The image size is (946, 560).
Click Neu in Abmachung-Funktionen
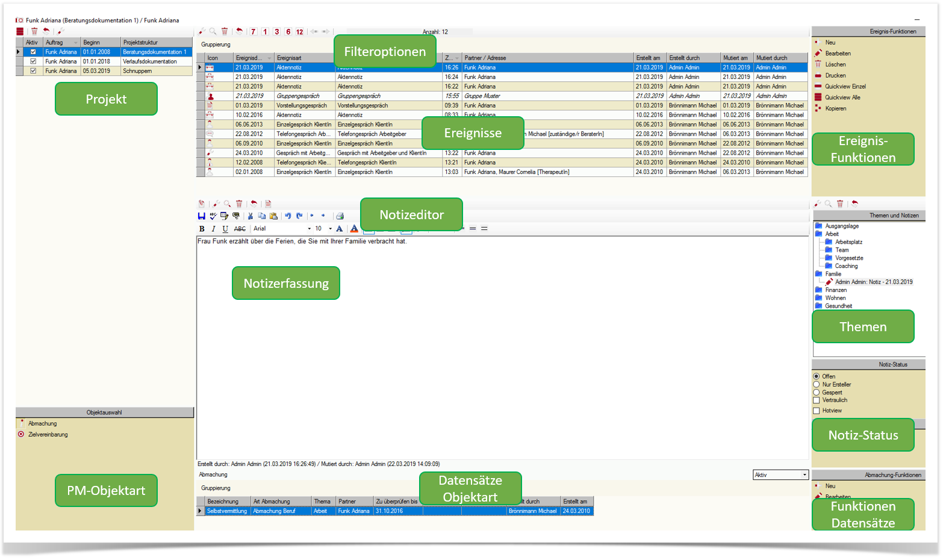[x=830, y=486]
